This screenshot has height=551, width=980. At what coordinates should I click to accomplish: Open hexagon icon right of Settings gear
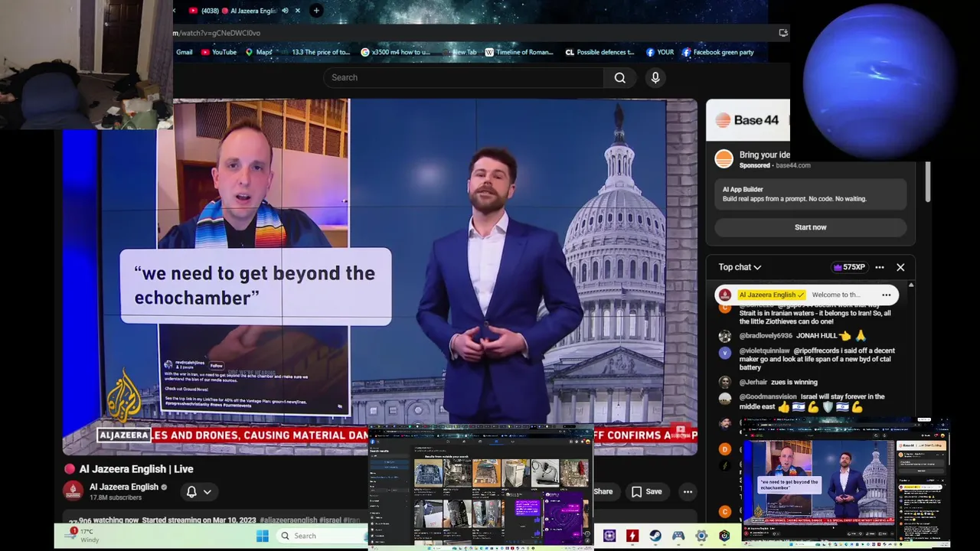[724, 536]
